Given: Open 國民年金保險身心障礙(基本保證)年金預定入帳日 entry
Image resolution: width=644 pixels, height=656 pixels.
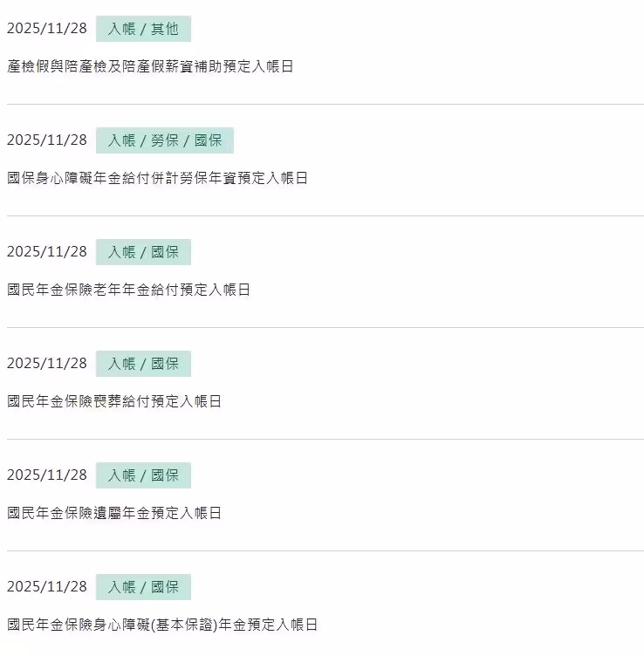Looking at the screenshot, I should [x=162, y=625].
